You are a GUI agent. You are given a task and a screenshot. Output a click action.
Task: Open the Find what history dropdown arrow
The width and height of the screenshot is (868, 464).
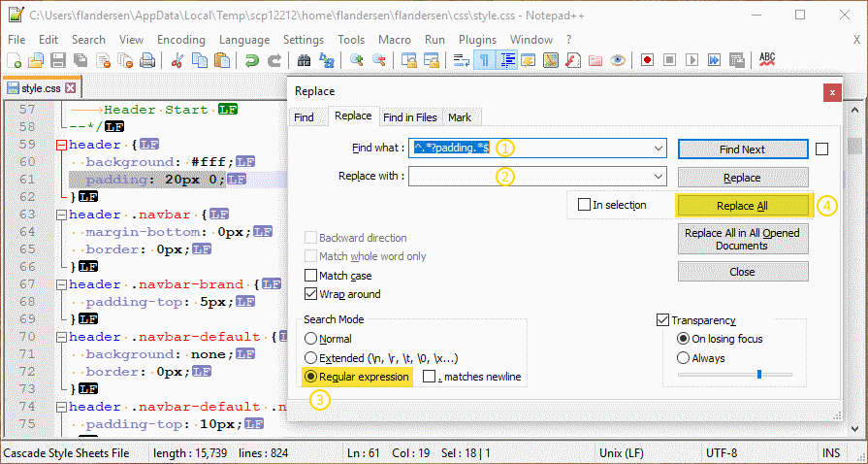pyautogui.click(x=659, y=149)
